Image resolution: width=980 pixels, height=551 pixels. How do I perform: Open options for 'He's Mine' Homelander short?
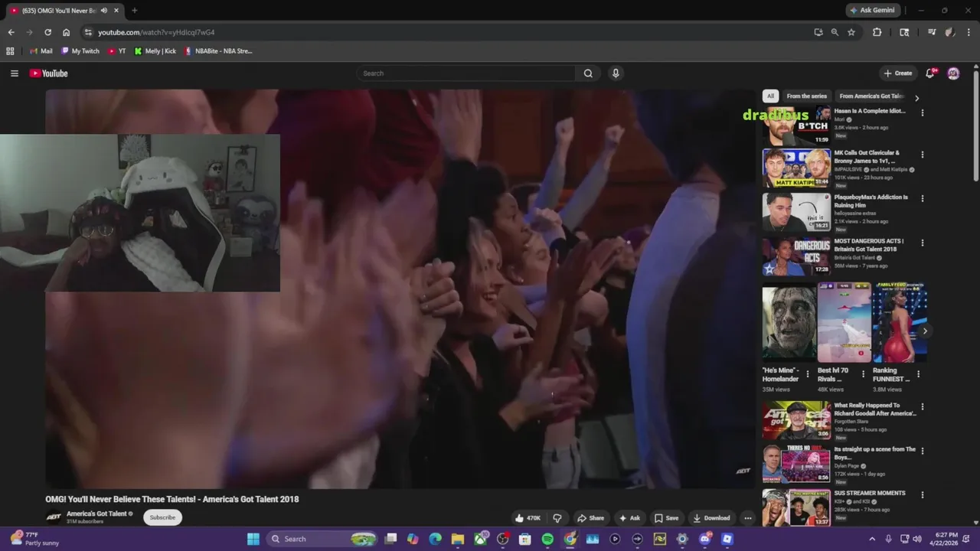[x=807, y=374]
